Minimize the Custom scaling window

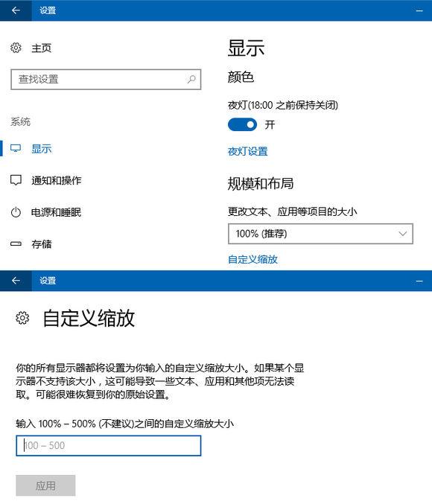419,281
